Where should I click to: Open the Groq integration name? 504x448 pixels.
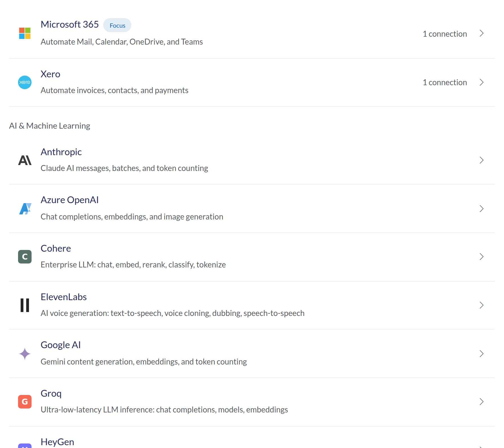(51, 394)
